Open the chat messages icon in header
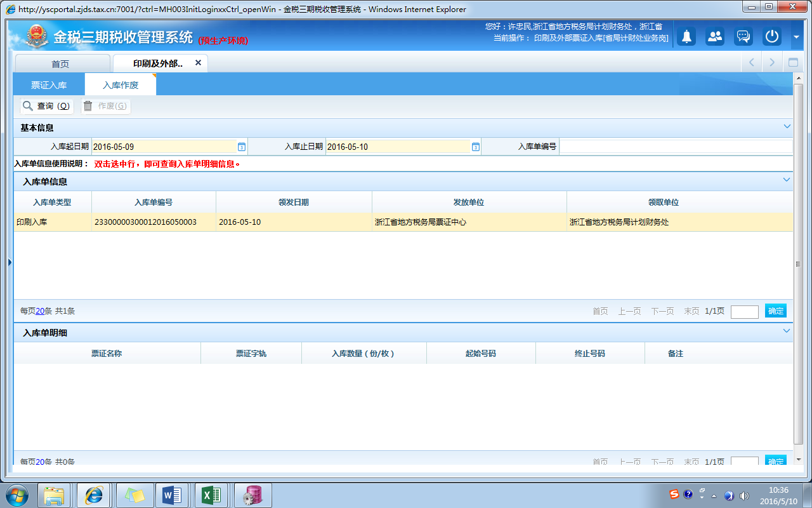The image size is (812, 508). pos(743,37)
